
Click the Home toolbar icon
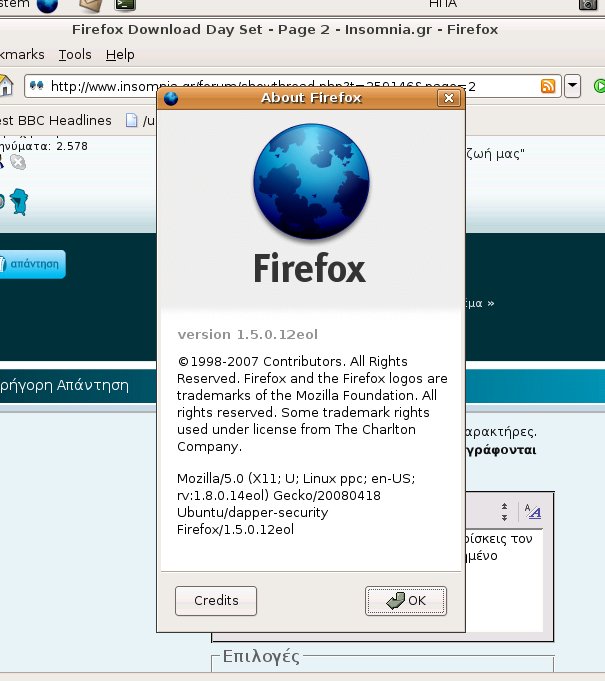6,85
